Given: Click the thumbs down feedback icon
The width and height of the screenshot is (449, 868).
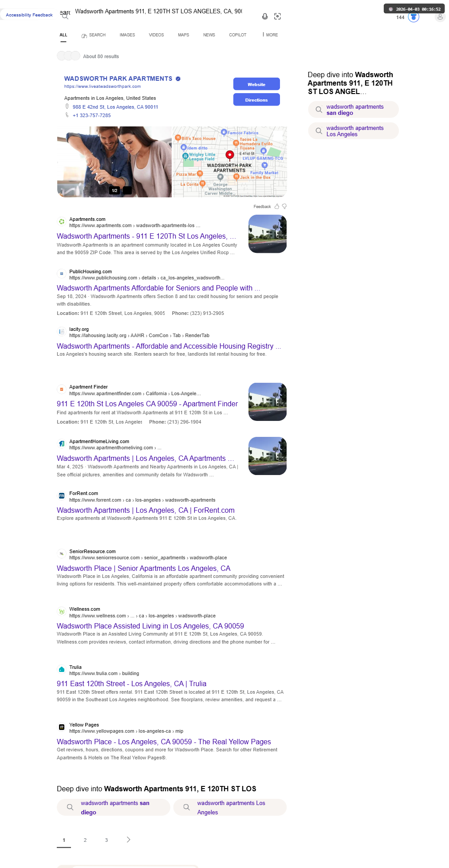Looking at the screenshot, I should click(284, 206).
